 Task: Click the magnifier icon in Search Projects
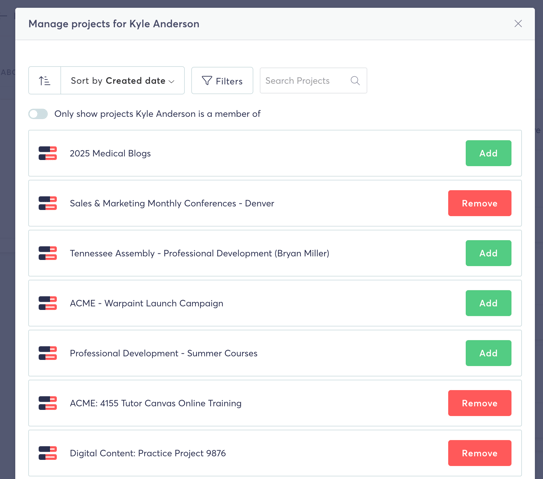coord(355,81)
